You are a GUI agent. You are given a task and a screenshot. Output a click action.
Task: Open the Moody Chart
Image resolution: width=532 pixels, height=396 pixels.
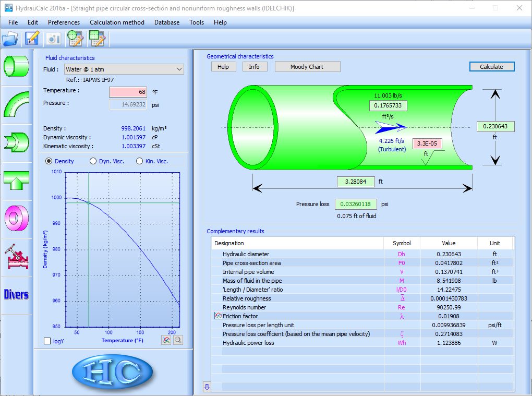click(x=307, y=67)
